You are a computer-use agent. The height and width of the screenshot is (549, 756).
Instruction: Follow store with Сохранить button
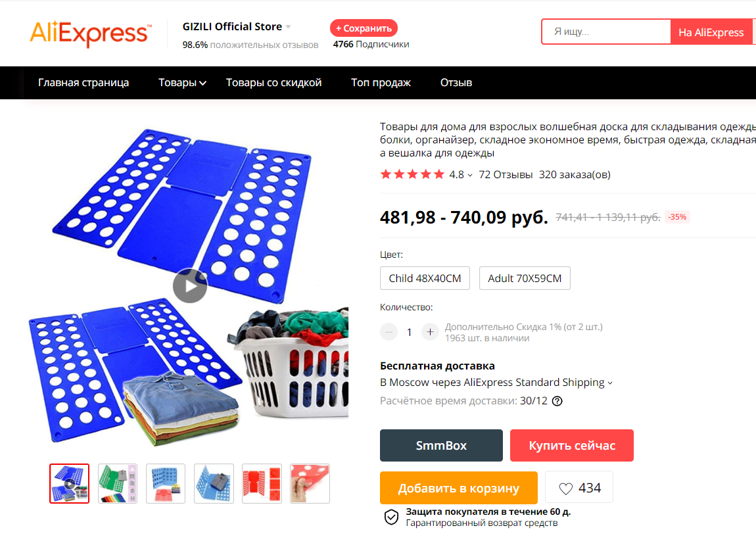pyautogui.click(x=364, y=28)
